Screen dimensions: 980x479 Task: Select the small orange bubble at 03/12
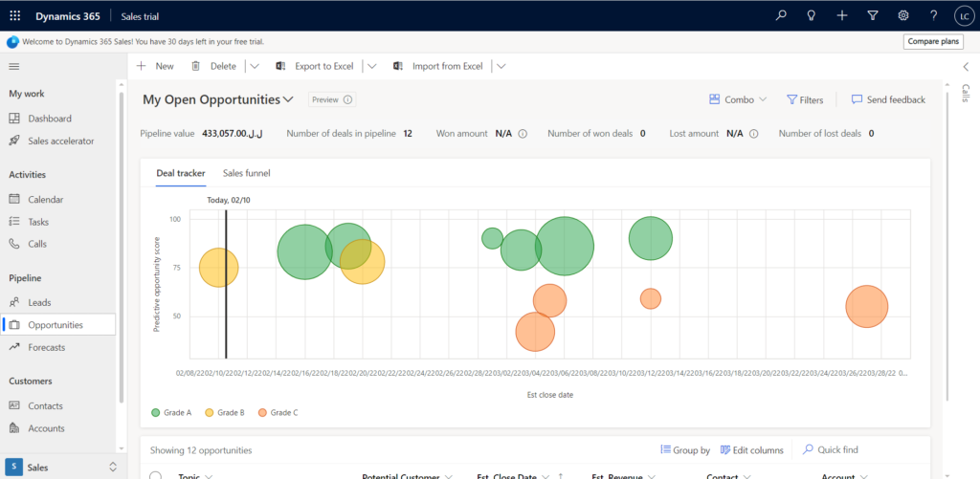651,298
